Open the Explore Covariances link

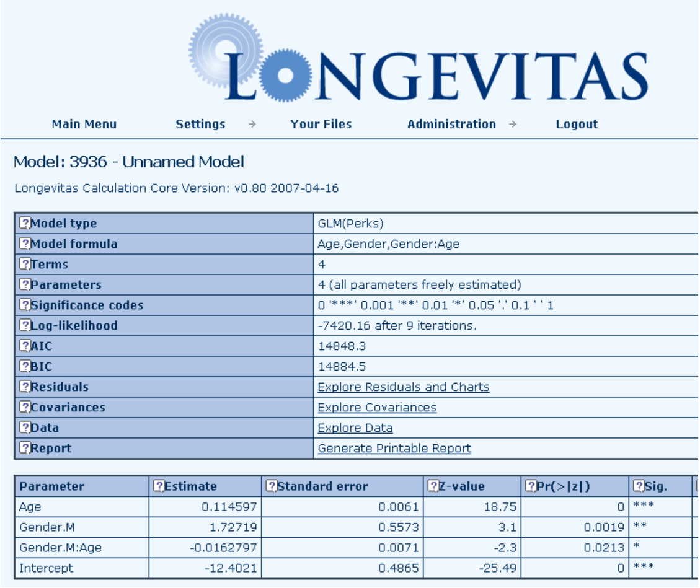377,407
